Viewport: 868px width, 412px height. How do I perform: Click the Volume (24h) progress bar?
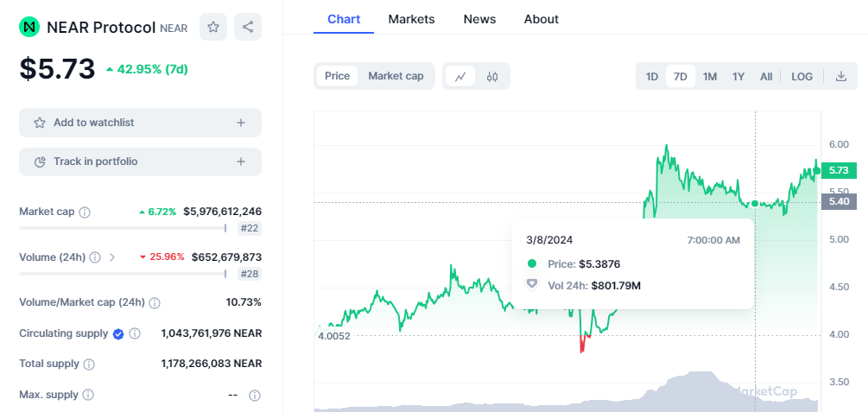click(123, 274)
